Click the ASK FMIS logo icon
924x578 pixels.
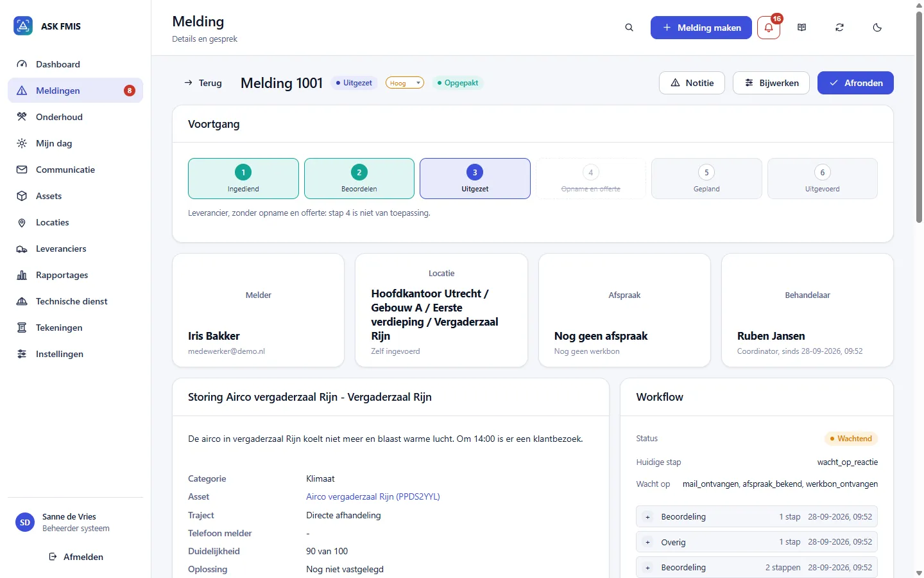[x=23, y=26]
